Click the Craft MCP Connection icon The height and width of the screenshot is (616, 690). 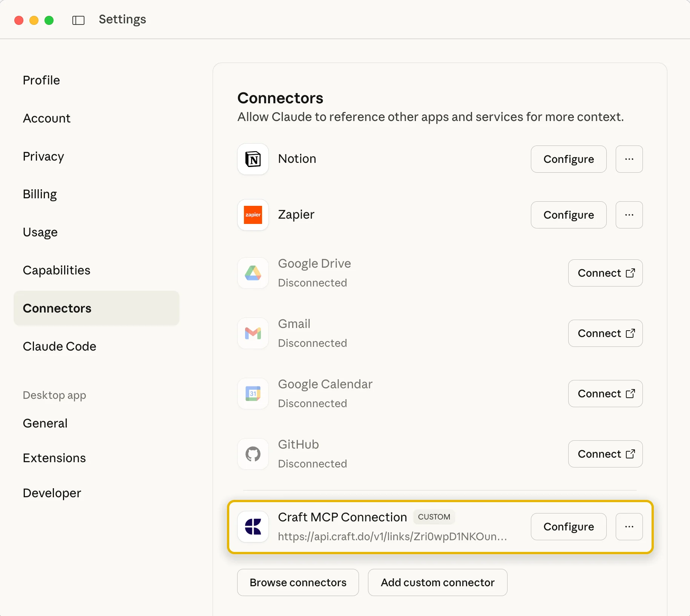[253, 527]
